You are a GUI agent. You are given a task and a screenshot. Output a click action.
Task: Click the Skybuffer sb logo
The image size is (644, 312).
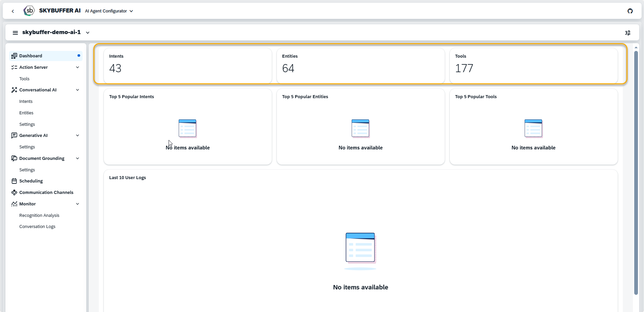click(29, 11)
